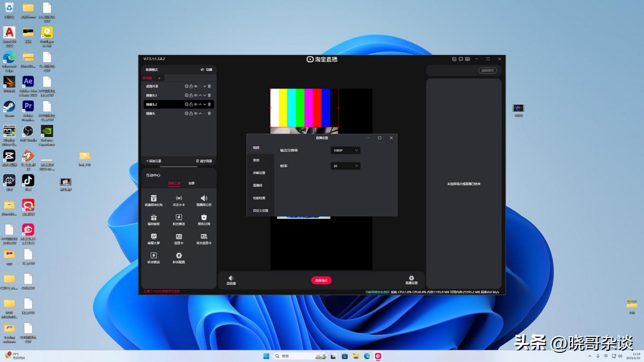Viewport: 644px width, 362px height.
Task: Open the 优惠券&红包 coupon tool
Action: click(153, 199)
